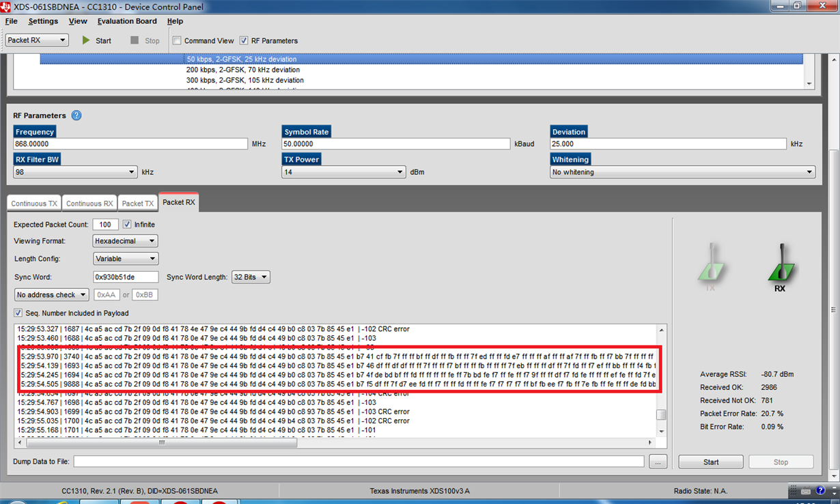
Task: Click CC1310 Rev. 2.1 device status entry
Action: coord(139,491)
